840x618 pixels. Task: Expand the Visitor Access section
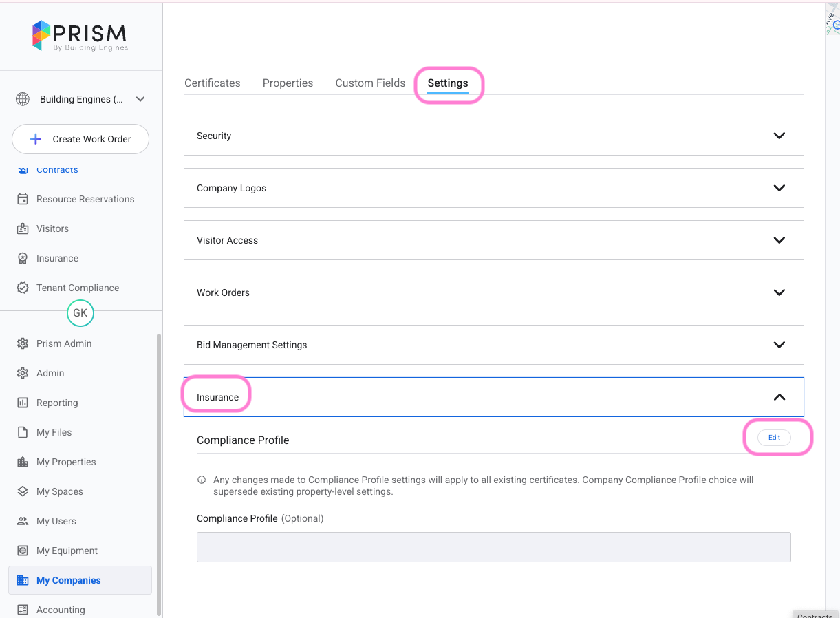point(779,240)
